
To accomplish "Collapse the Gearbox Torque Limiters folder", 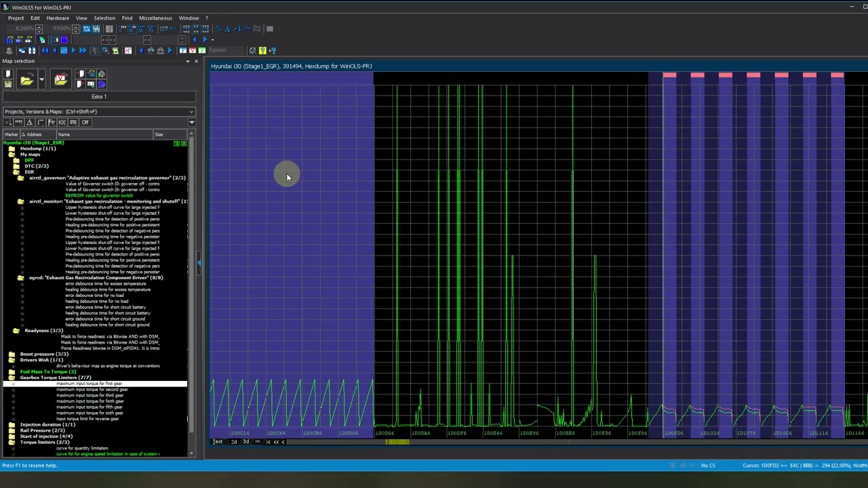I will [12, 378].
